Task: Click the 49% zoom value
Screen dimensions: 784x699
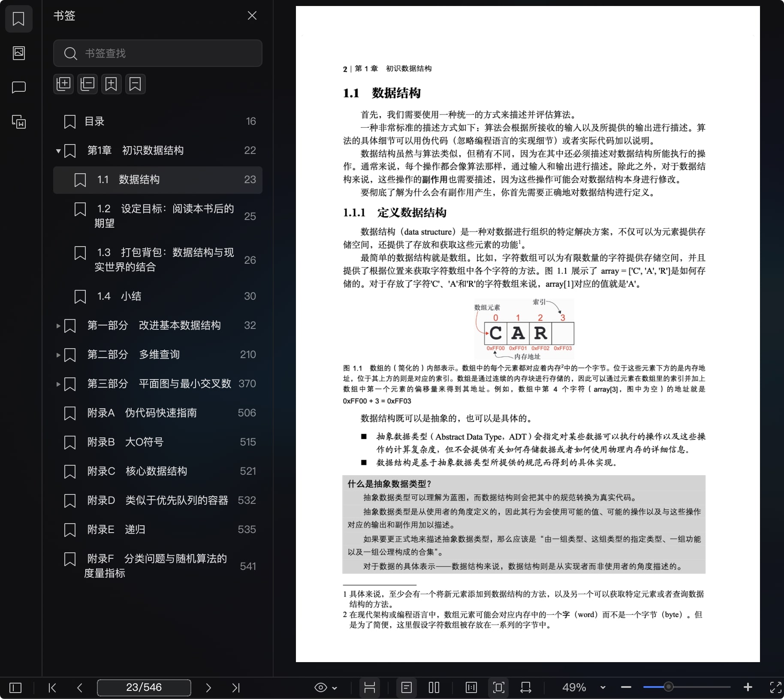Action: tap(574, 687)
